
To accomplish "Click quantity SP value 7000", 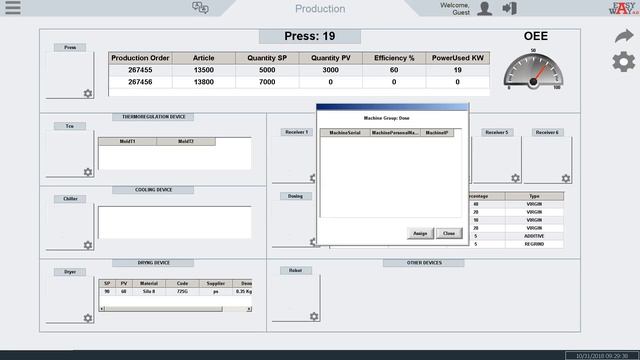I will pos(267,82).
